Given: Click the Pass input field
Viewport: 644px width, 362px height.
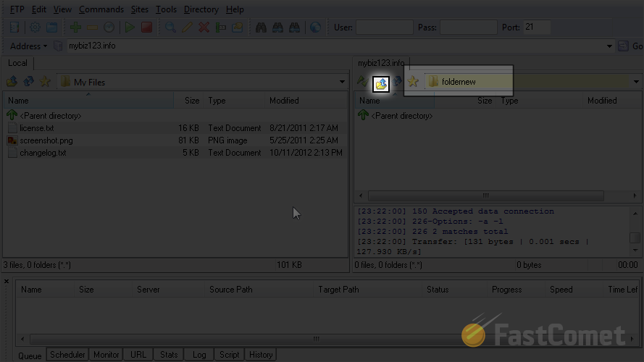Looking at the screenshot, I should click(468, 28).
